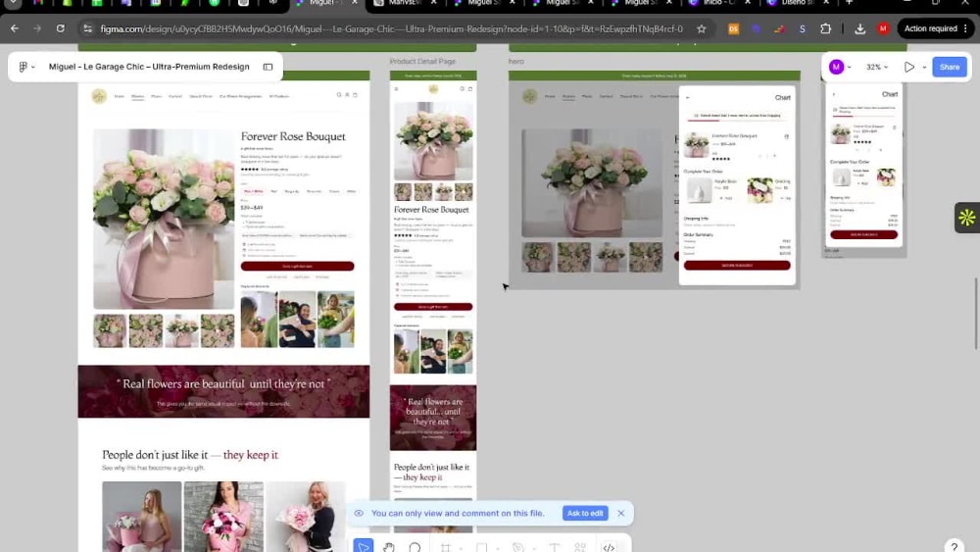This screenshot has height=552, width=980.
Task: Click the Forever Rose Bouquet desktop heading
Action: [293, 136]
